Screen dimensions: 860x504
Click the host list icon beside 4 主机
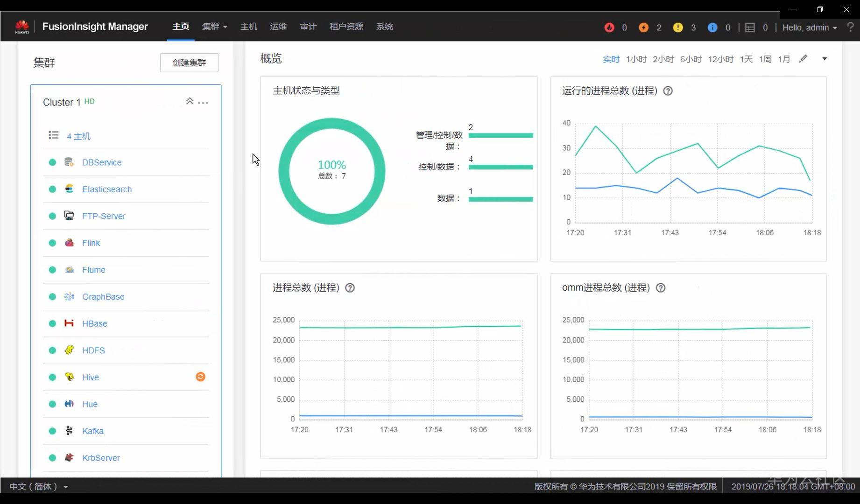[54, 135]
